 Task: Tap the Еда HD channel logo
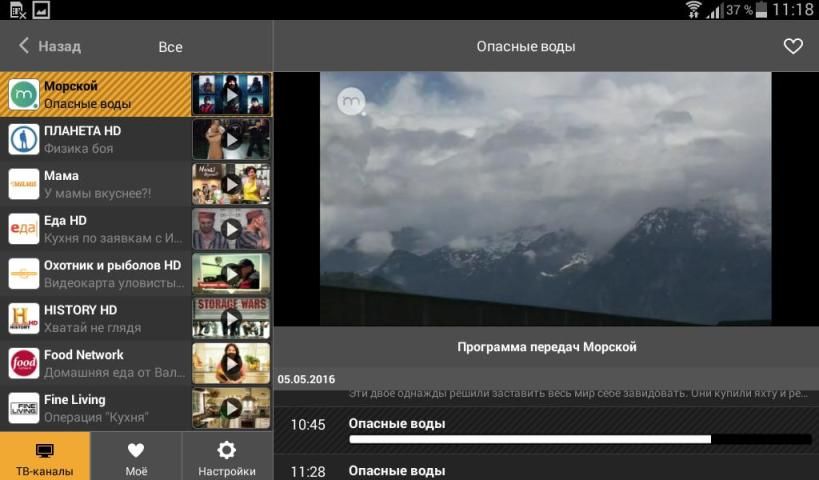23,229
